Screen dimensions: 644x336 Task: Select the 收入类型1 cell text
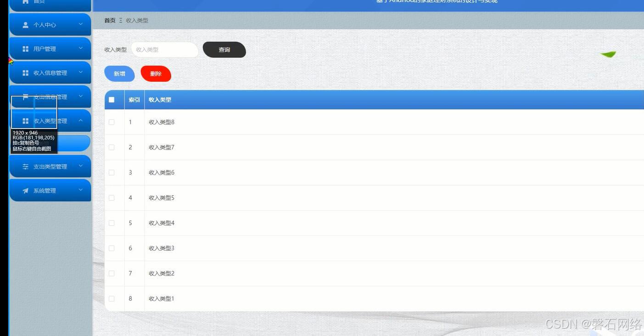(x=162, y=299)
